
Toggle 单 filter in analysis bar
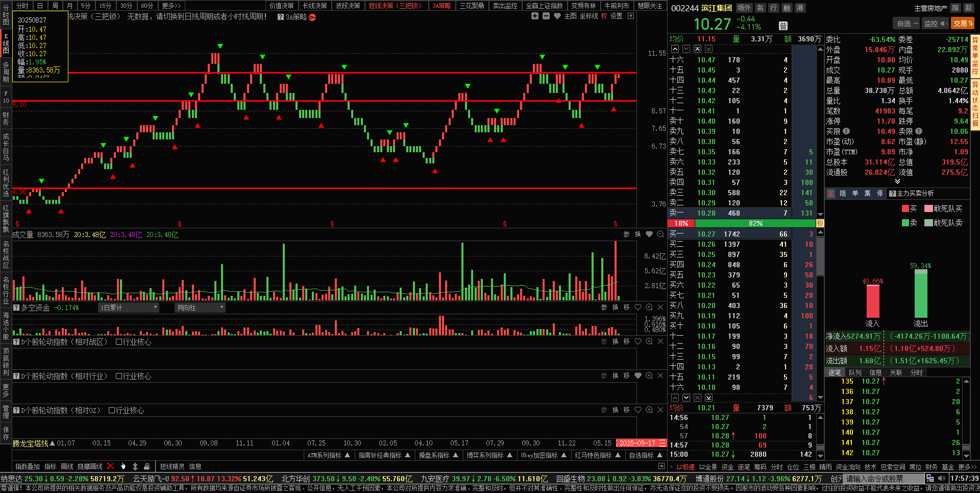pos(855,193)
